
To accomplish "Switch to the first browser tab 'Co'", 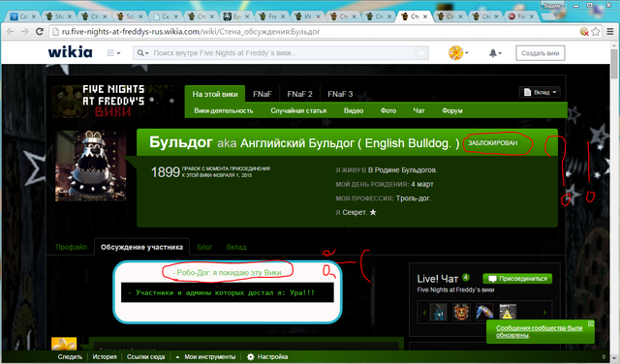I will click(23, 16).
